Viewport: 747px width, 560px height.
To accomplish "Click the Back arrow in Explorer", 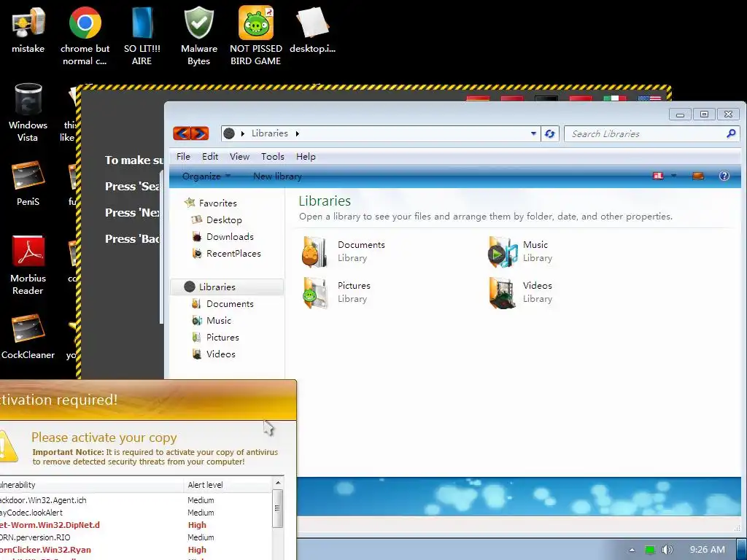I will [x=182, y=133].
